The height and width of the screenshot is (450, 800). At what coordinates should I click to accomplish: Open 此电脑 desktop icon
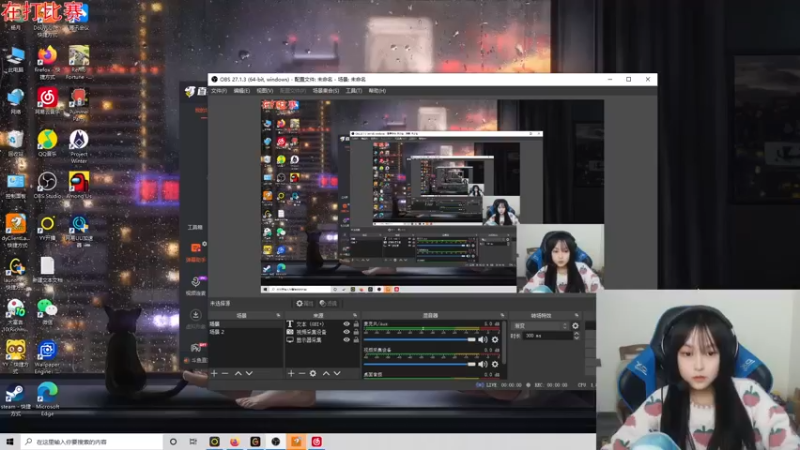click(15, 59)
